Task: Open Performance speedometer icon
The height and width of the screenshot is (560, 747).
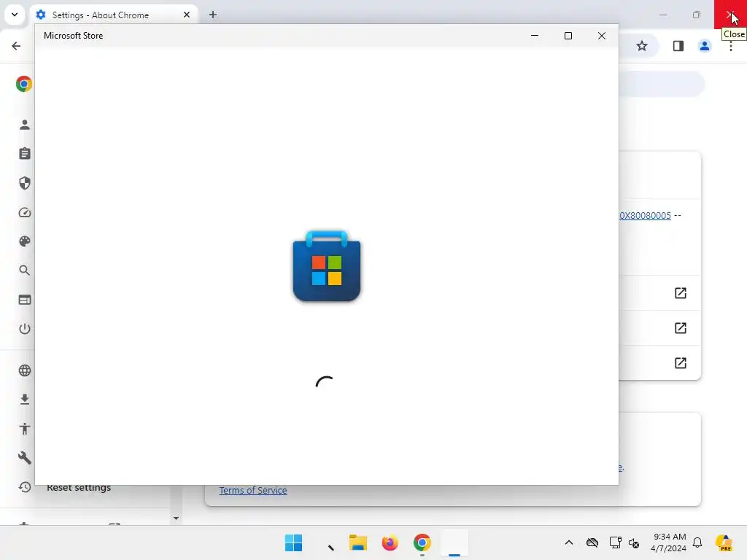Action: pos(25,212)
